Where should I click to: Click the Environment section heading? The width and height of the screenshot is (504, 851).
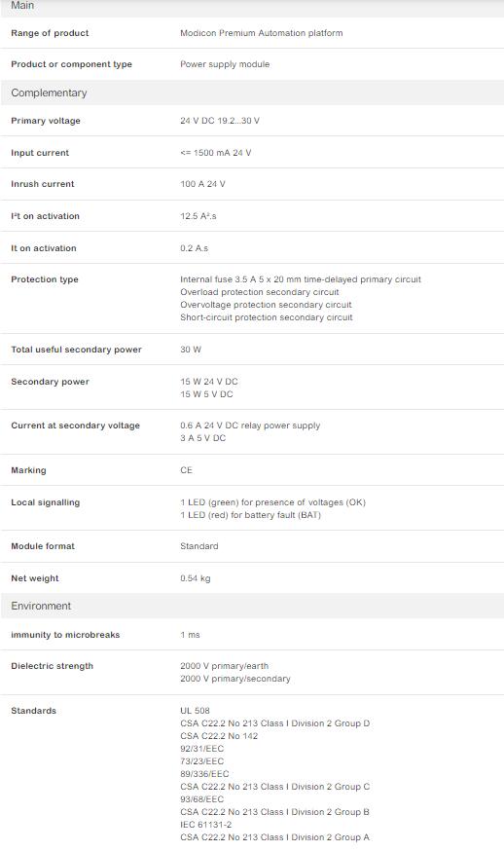[x=41, y=606]
